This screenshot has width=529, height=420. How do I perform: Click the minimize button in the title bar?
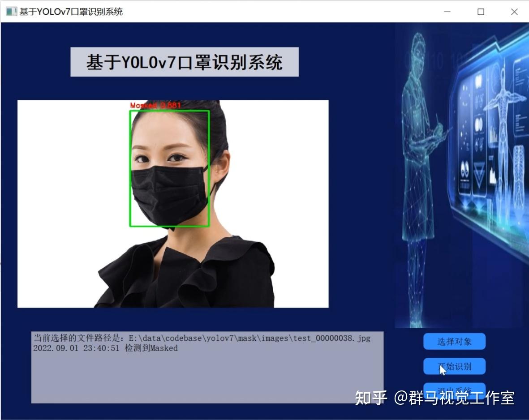pyautogui.click(x=447, y=12)
